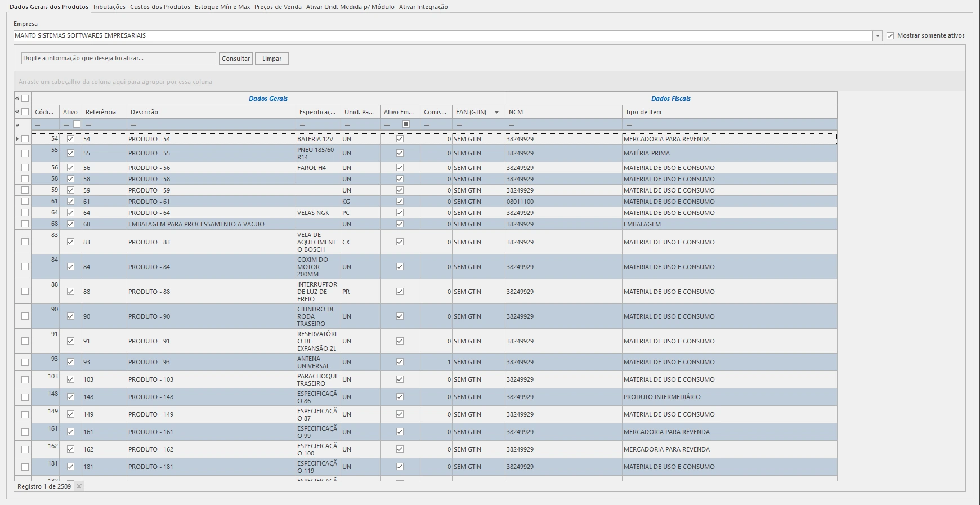Screen dimensions: 980x505
Task: Click the equals filter operator under NCM column
Action: (x=511, y=124)
